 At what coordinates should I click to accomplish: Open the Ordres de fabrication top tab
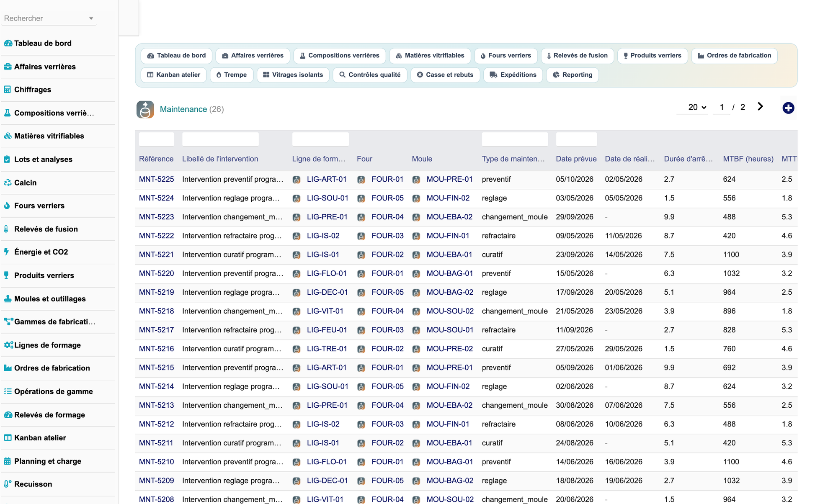tap(735, 56)
